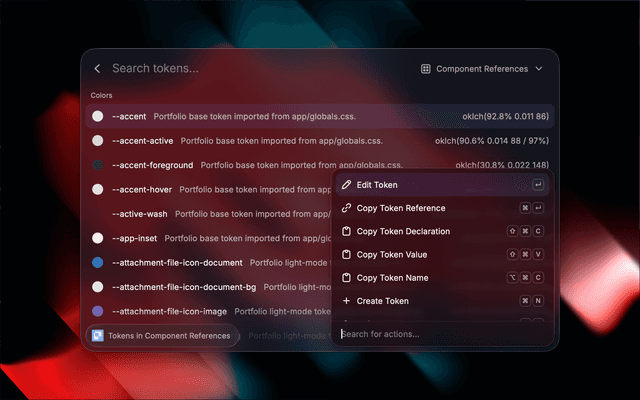This screenshot has width=640, height=400.
Task: Click the plus icon for Create Token
Action: tap(346, 301)
